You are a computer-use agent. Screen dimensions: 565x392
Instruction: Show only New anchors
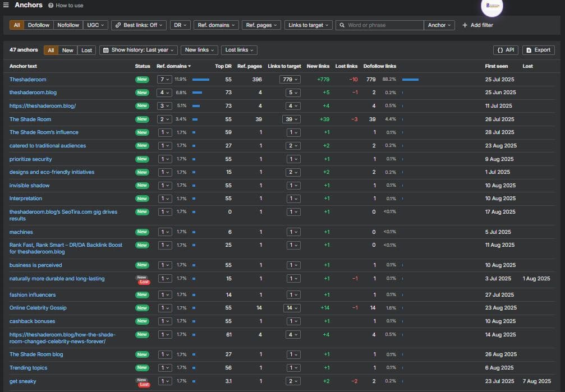tap(68, 50)
